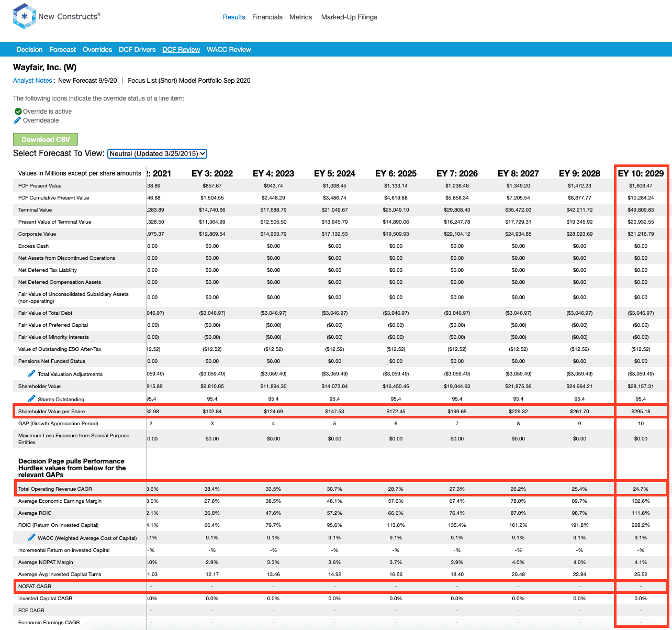Click the EY 4: 2023 column header

point(273,173)
